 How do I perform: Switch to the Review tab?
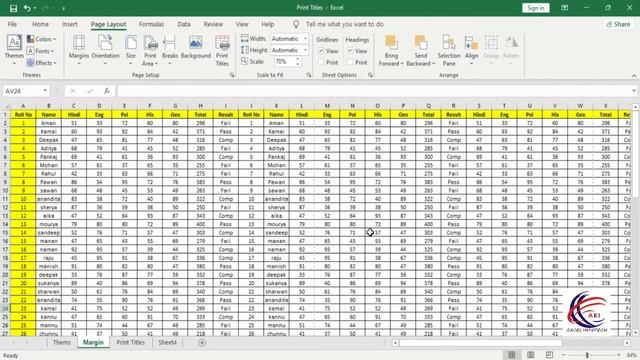tap(213, 24)
